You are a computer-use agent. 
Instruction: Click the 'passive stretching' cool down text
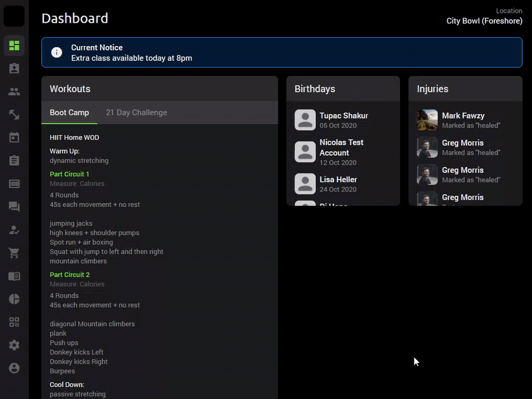point(78,394)
